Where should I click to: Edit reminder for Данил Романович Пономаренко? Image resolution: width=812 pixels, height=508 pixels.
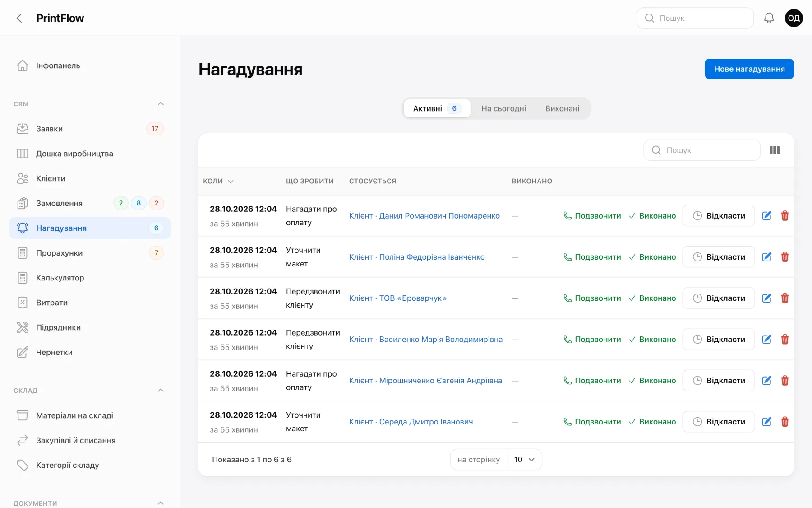(x=766, y=216)
